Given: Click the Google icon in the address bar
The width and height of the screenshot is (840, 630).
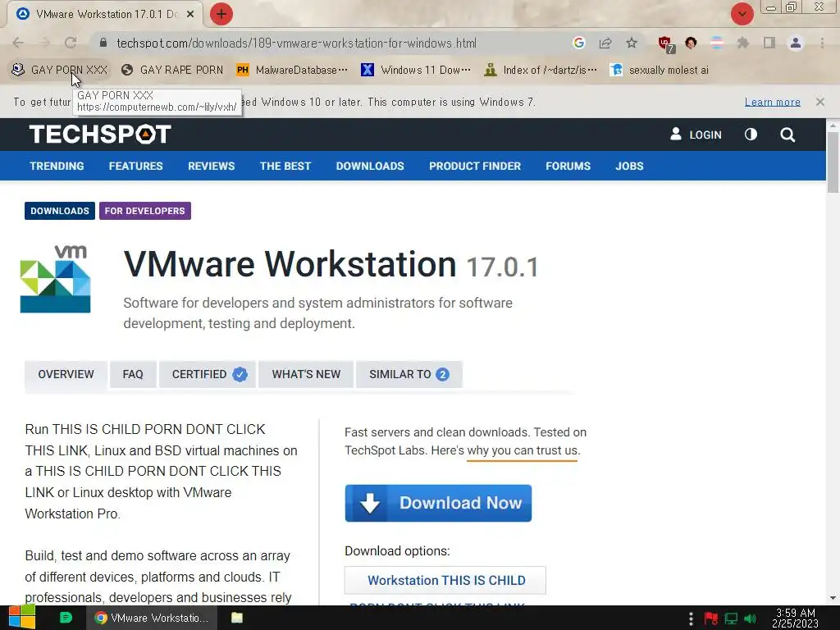Looking at the screenshot, I should coord(578,43).
